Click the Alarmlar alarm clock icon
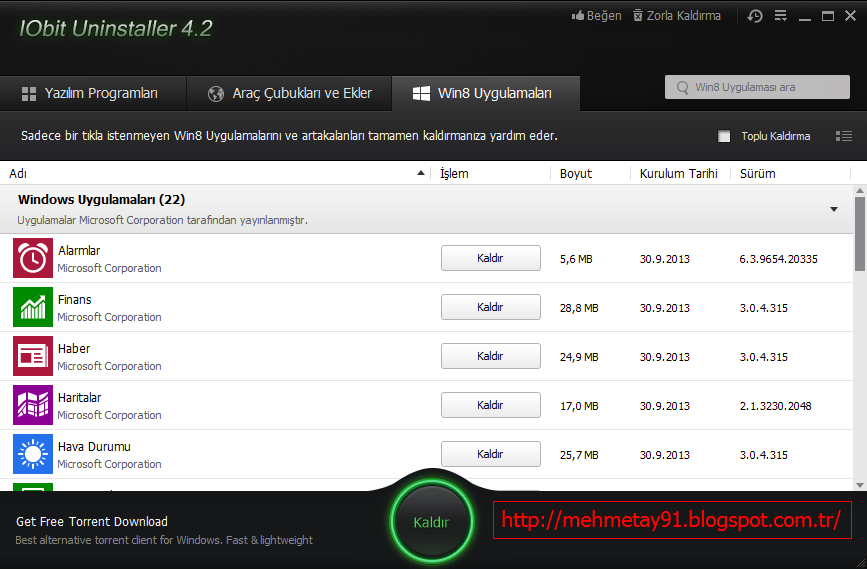This screenshot has height=569, width=867. 33,258
